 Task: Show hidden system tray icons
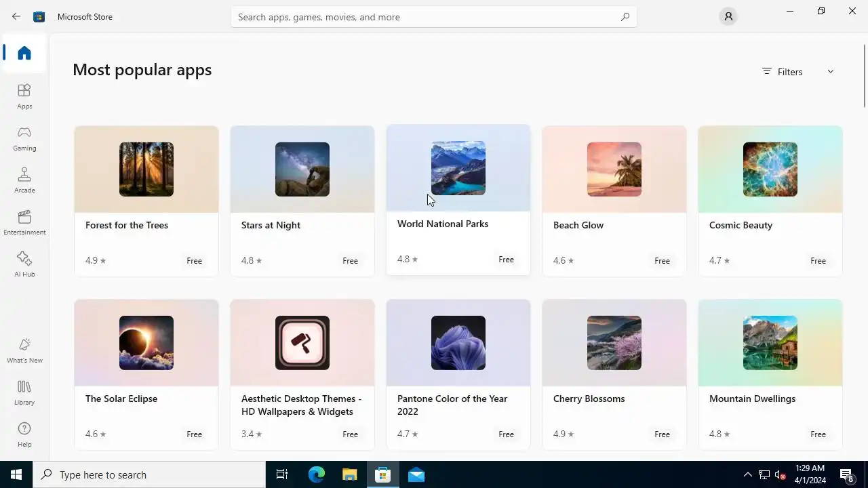tap(748, 474)
